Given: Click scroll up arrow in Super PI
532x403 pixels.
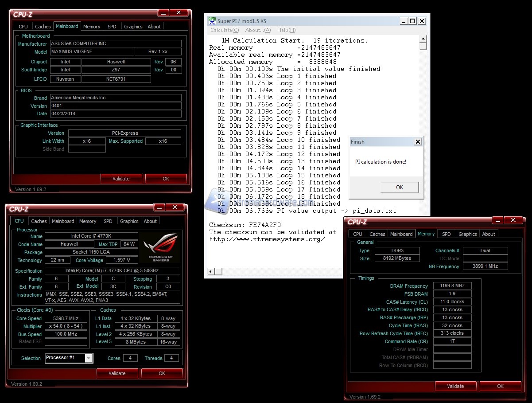Looking at the screenshot, I should pos(423,39).
